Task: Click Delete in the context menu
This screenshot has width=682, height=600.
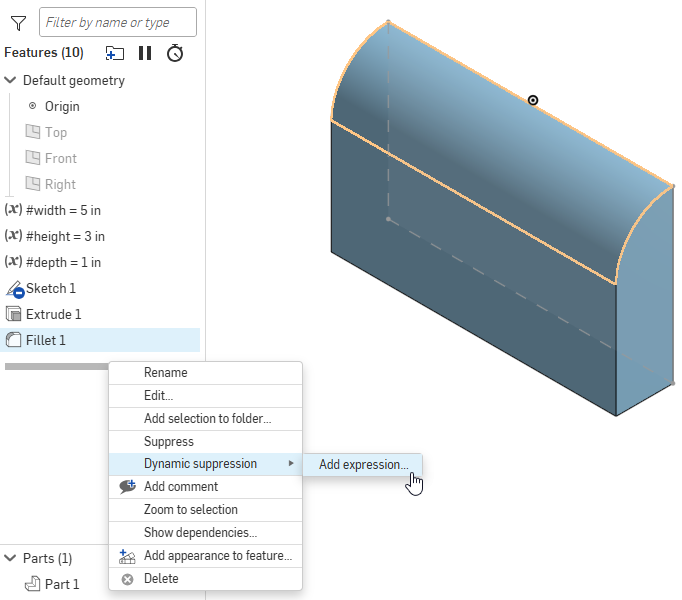Action: tap(161, 578)
